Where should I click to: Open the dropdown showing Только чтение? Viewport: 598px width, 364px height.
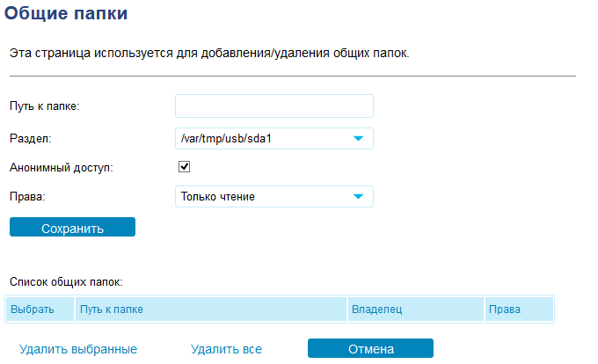[x=264, y=196]
